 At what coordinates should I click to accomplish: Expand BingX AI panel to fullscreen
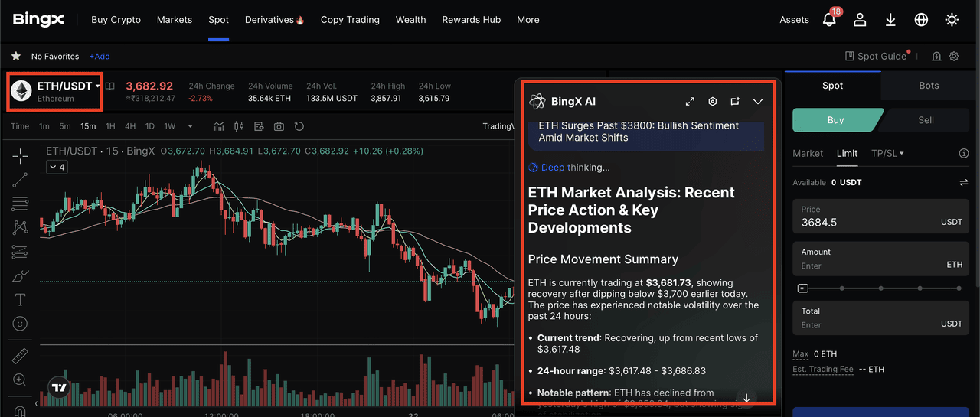pyautogui.click(x=690, y=102)
